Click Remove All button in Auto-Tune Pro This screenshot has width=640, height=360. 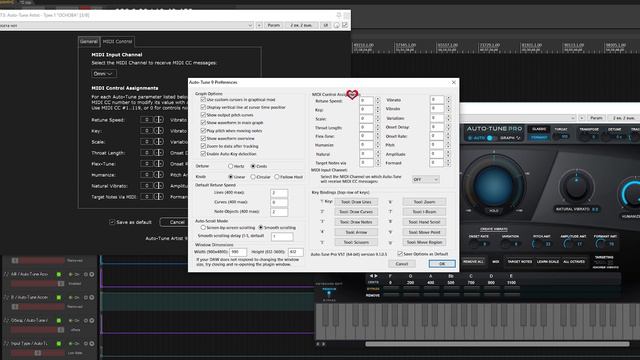(473, 262)
